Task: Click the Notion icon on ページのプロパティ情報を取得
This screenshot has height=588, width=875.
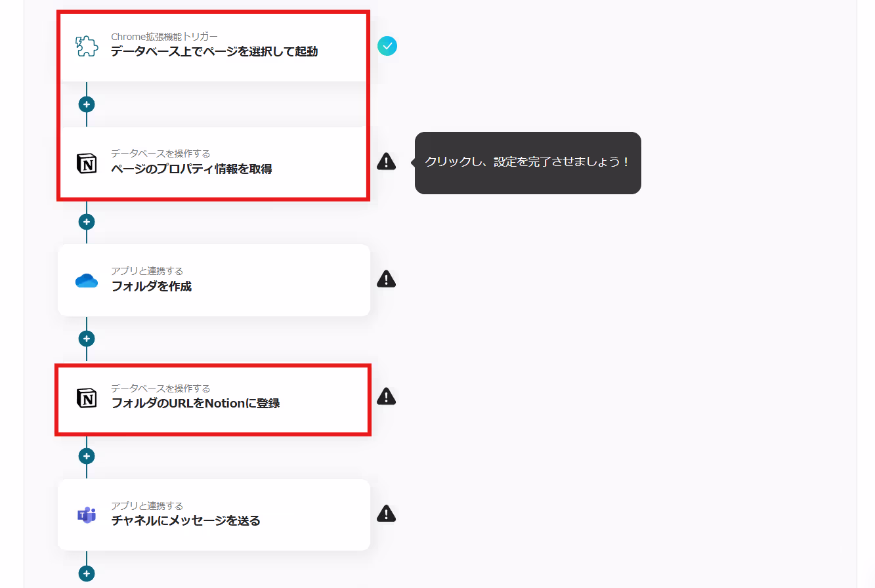Action: pyautogui.click(x=87, y=163)
